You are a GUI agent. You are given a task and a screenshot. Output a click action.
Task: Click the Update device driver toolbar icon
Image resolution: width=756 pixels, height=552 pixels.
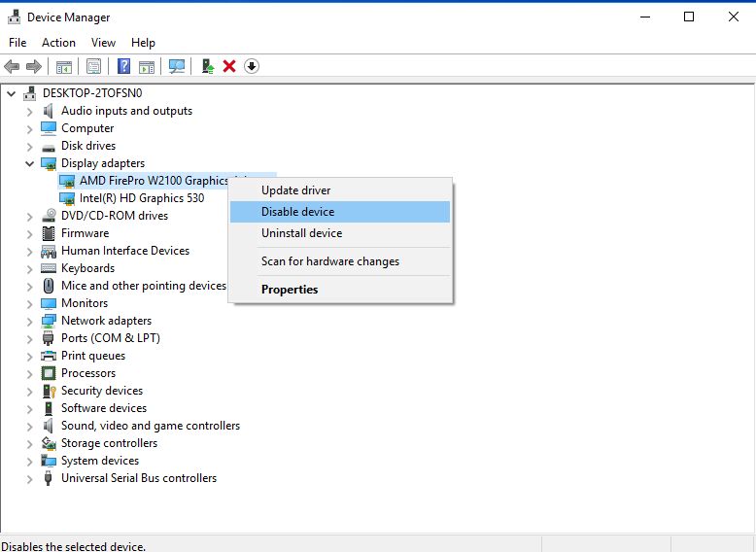[x=207, y=66]
